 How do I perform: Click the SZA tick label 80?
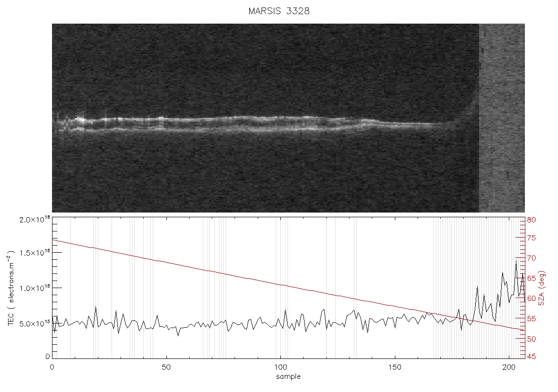tap(532, 220)
